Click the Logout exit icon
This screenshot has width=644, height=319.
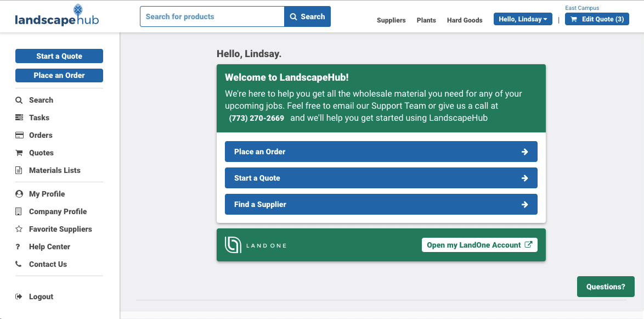pyautogui.click(x=19, y=297)
